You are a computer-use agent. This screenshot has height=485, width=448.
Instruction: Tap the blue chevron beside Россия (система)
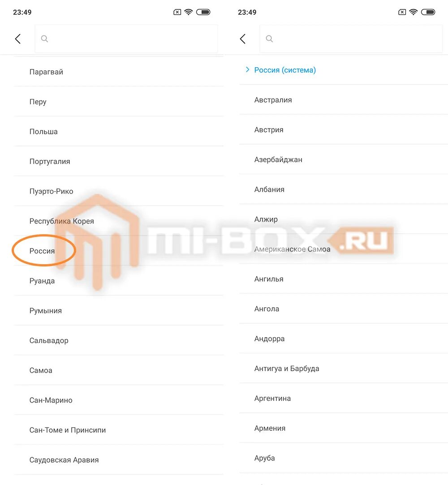(247, 69)
